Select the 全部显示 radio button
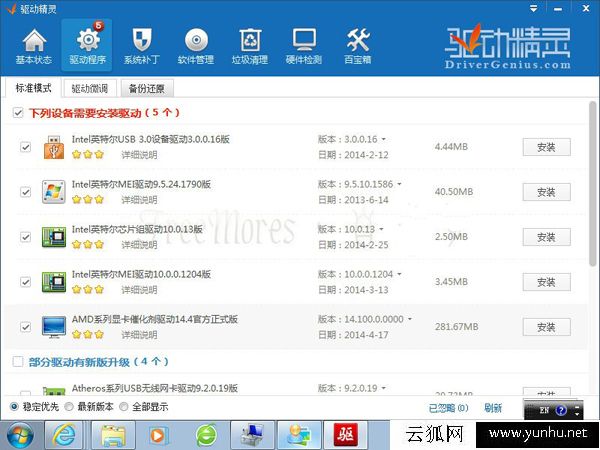 124,407
